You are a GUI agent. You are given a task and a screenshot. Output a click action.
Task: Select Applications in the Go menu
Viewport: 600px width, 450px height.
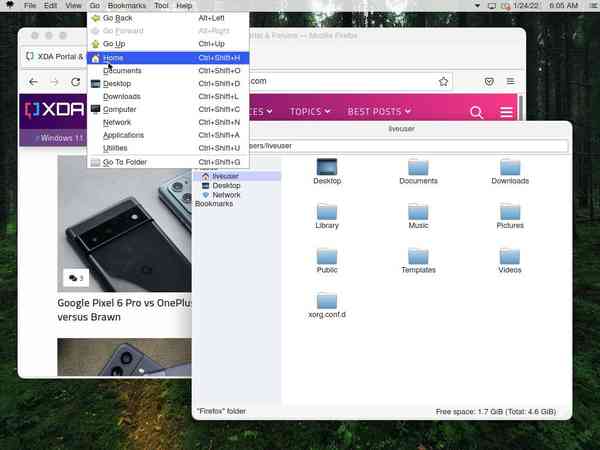pyautogui.click(x=168, y=135)
